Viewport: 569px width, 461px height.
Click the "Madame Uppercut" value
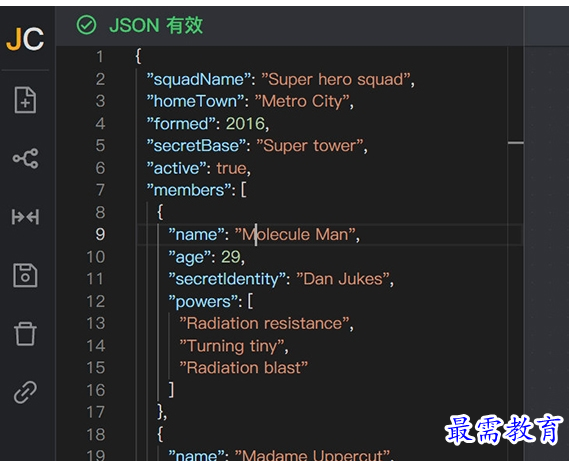coord(312,456)
